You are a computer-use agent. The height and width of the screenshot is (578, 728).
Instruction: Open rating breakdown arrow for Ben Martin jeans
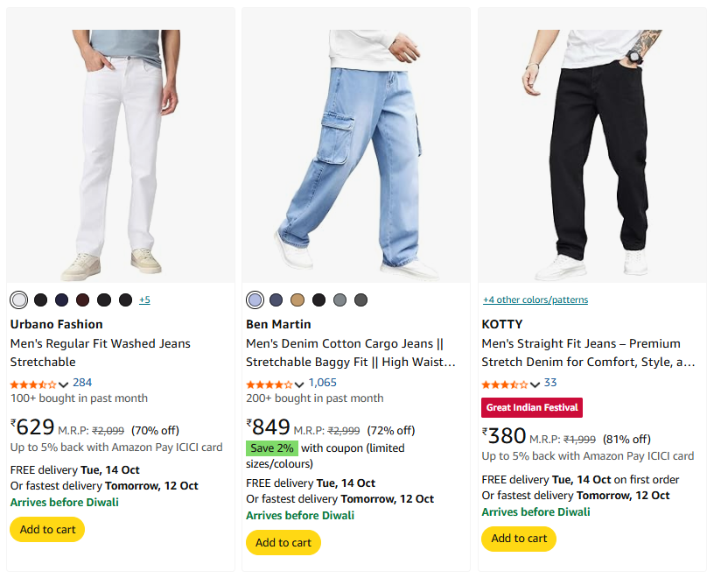(299, 384)
